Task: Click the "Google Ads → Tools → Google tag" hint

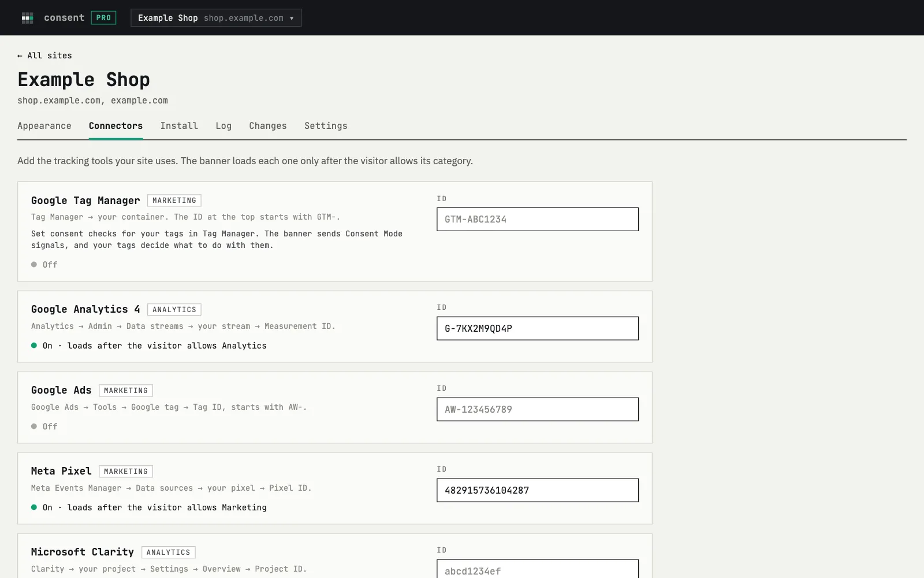Action: [x=169, y=407]
